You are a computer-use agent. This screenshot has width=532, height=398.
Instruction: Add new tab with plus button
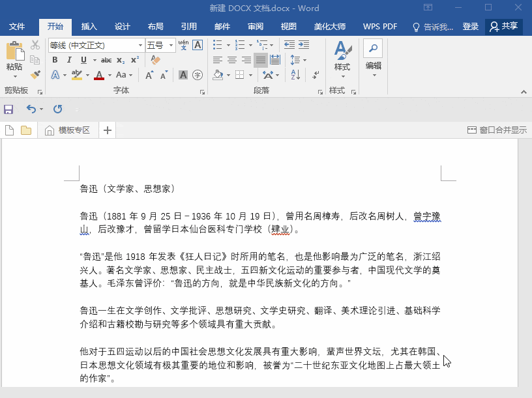107,130
